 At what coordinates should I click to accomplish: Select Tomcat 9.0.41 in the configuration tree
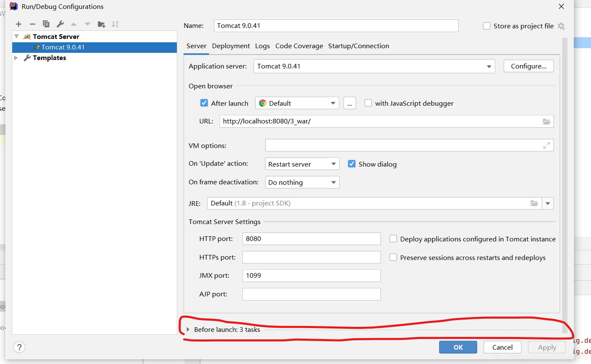(x=94, y=47)
